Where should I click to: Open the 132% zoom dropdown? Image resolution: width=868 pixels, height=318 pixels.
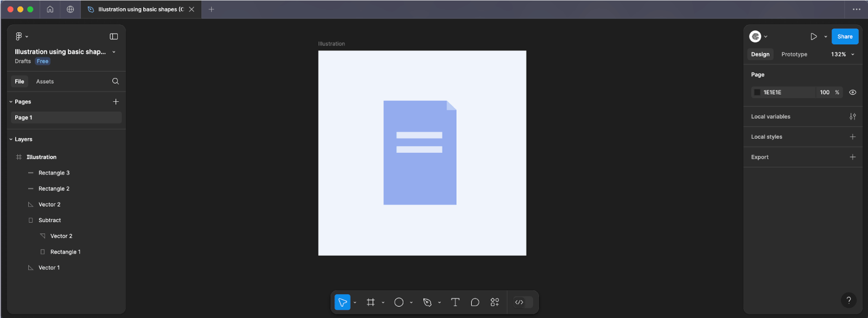(x=843, y=54)
